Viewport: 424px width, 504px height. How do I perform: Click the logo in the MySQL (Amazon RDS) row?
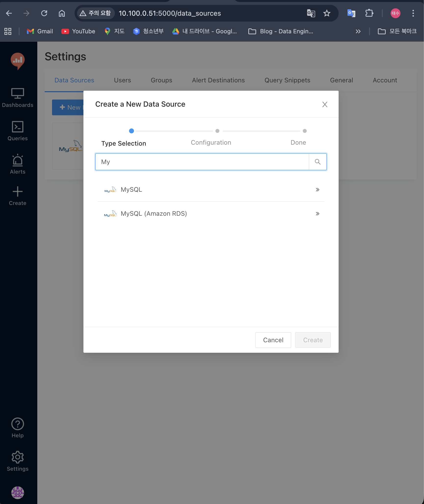tap(110, 214)
